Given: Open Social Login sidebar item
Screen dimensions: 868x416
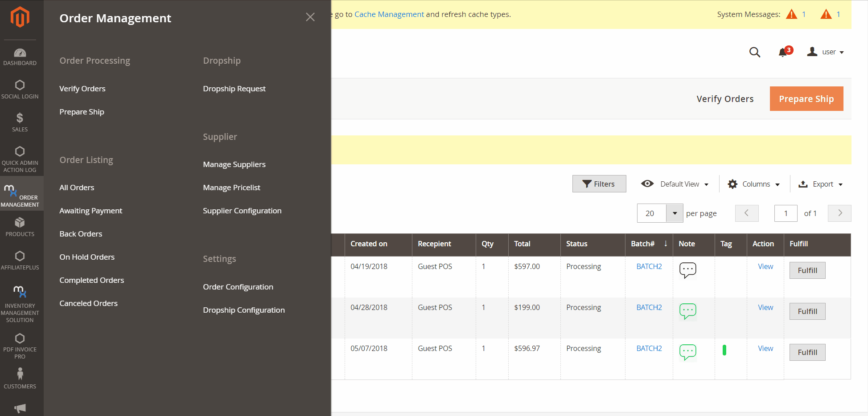Looking at the screenshot, I should [20, 90].
